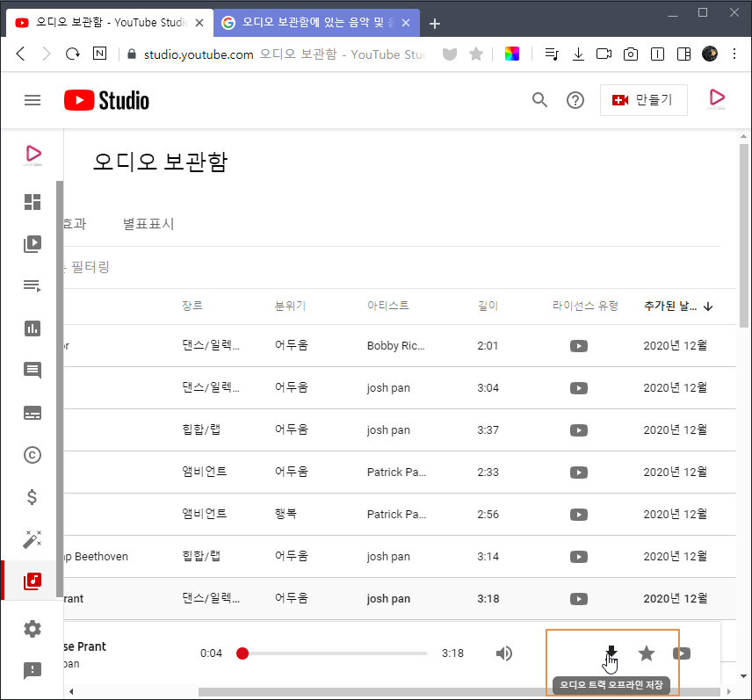Click the horizontal scrollbar at bottom

coord(459,692)
